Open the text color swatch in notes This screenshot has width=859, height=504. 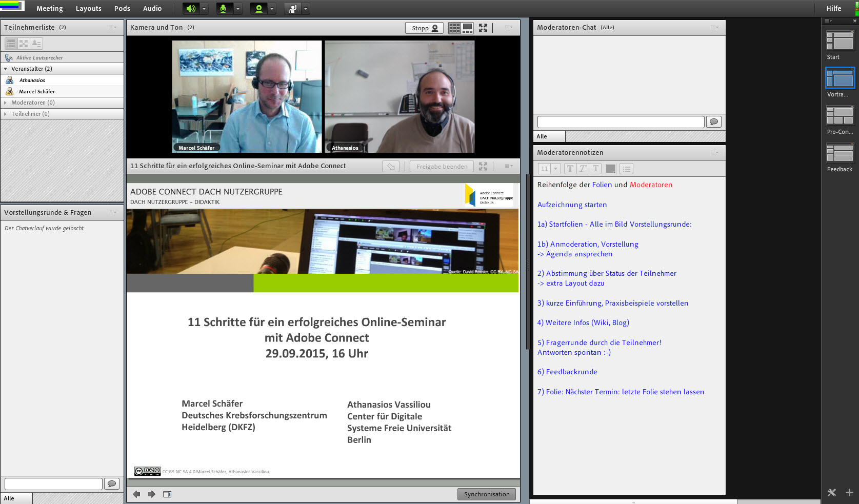pyautogui.click(x=611, y=169)
